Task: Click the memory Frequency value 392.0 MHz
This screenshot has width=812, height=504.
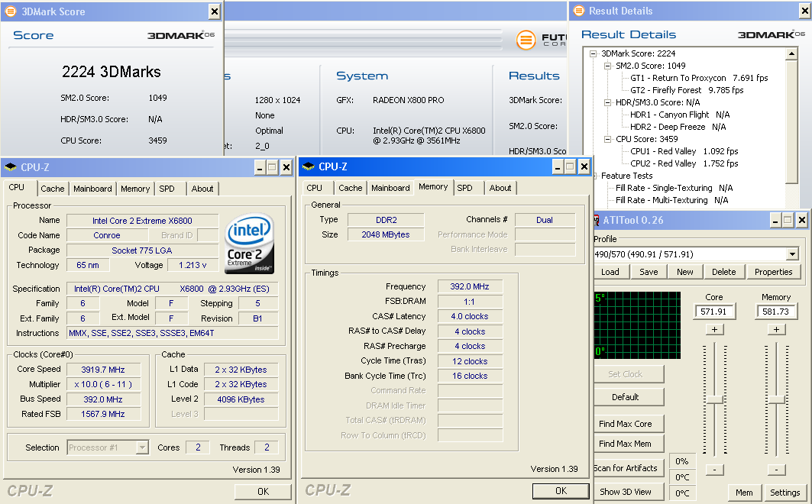Action: click(x=470, y=286)
